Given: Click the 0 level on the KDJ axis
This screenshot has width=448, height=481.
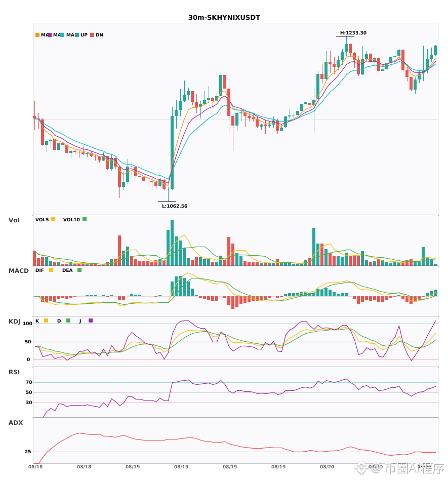Looking at the screenshot, I should (x=28, y=359).
